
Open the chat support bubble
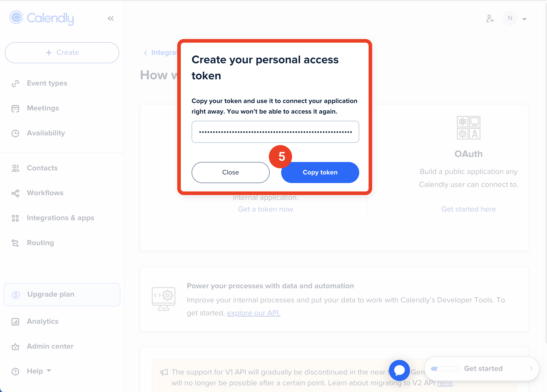399,370
